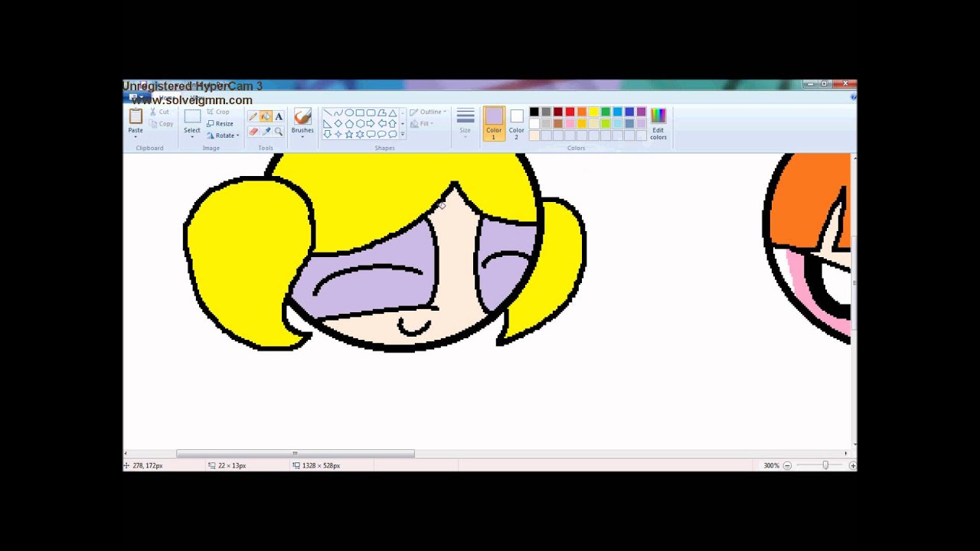Open the Paste dropdown arrow
The width and height of the screenshot is (980, 551).
pyautogui.click(x=136, y=135)
